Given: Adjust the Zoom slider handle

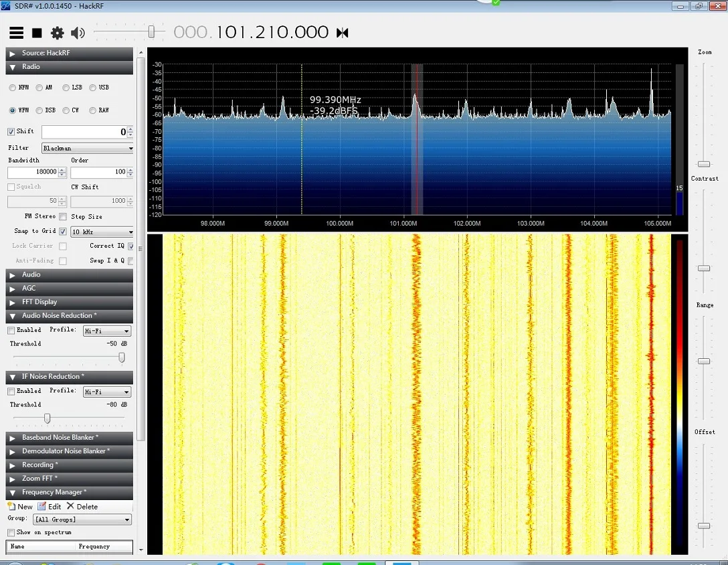Looking at the screenshot, I should coord(704,164).
